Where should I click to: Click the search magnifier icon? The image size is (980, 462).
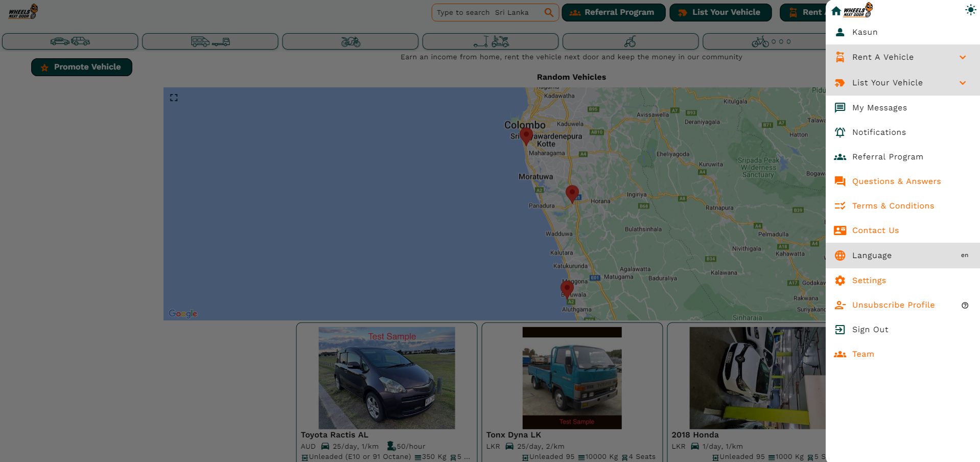pos(549,12)
